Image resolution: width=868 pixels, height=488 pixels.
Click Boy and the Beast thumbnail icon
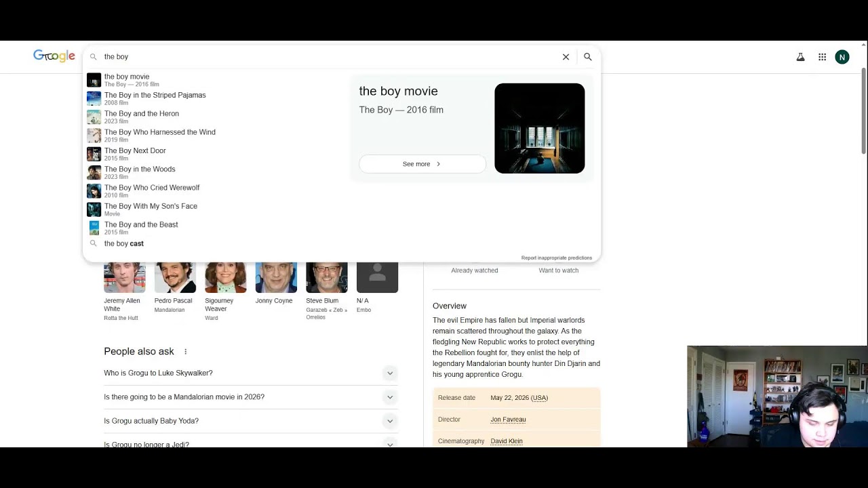click(x=94, y=228)
